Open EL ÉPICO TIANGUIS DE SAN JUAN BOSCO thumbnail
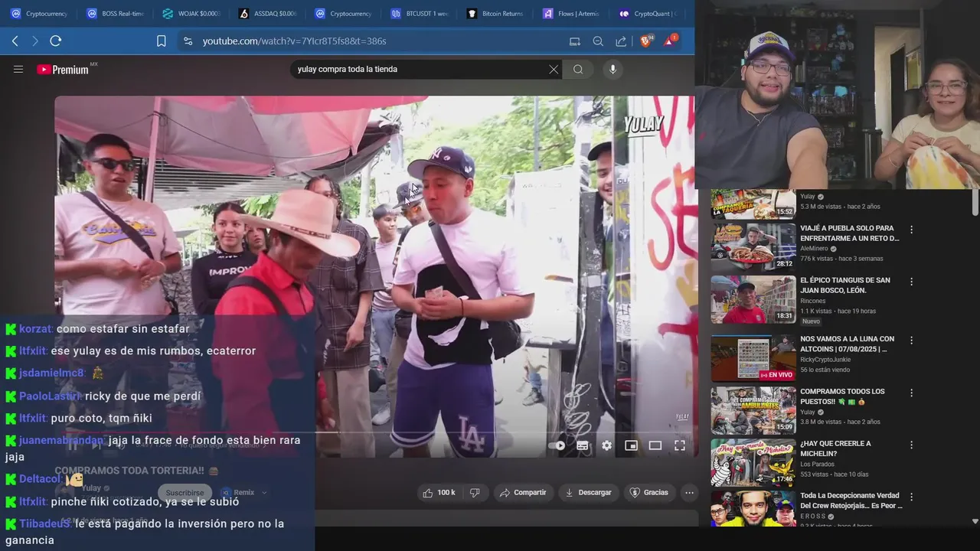This screenshot has height=551, width=980. pyautogui.click(x=753, y=299)
